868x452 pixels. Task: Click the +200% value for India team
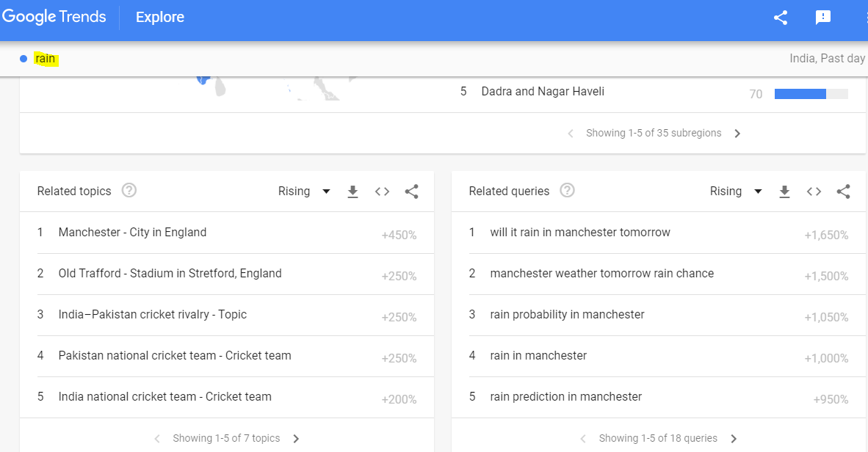[x=399, y=399]
